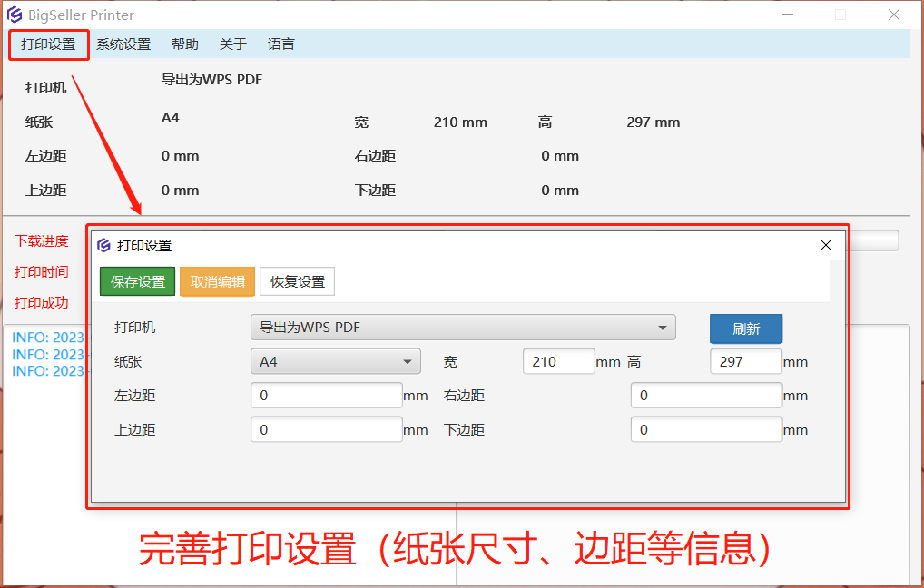The width and height of the screenshot is (924, 588).
Task: Close the 打印设置 dialog
Action: coord(826,245)
